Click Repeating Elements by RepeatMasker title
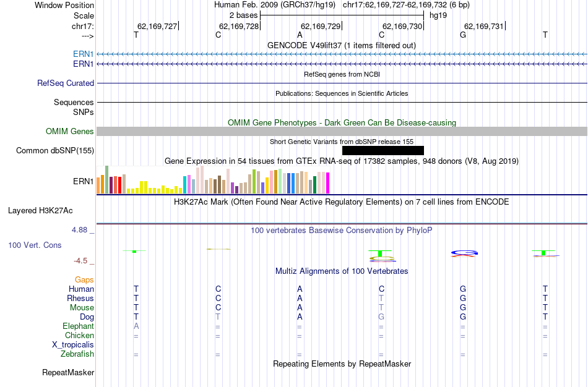 coord(342,364)
